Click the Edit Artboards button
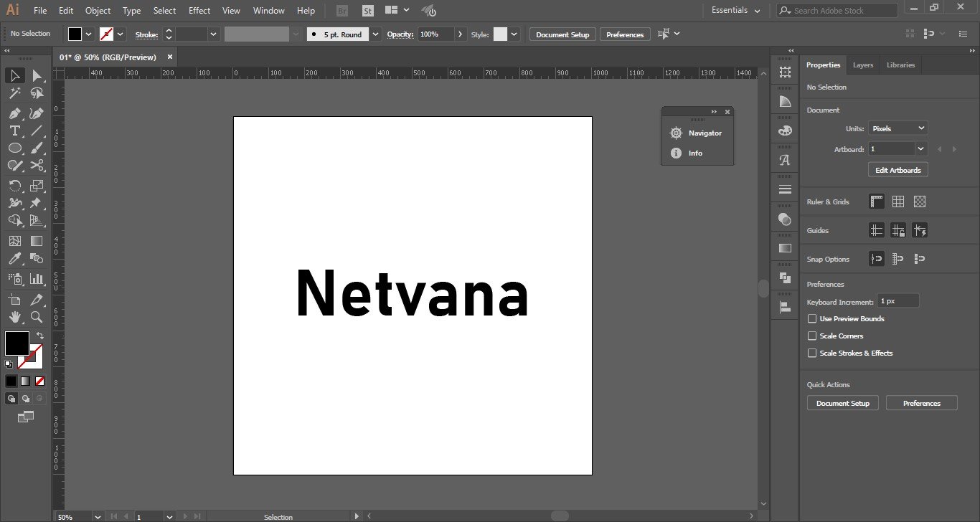 [x=897, y=170]
